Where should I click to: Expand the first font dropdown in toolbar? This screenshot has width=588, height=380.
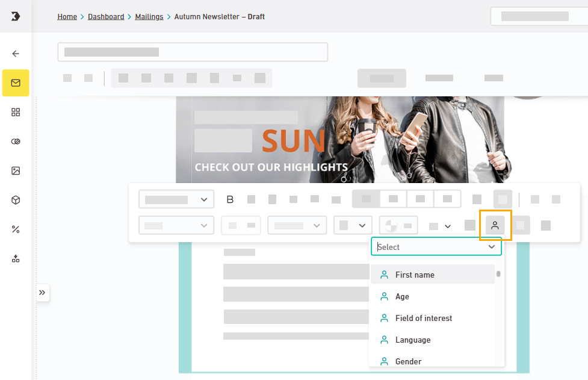coord(176,199)
